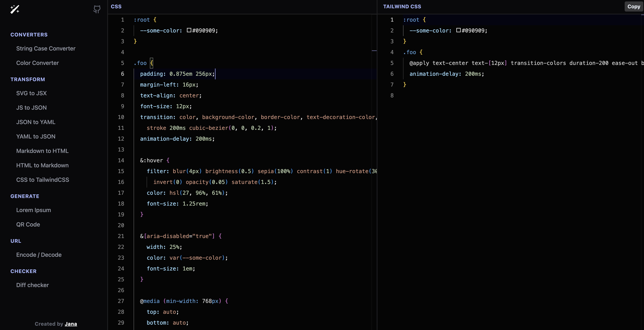Select CSS to TailwindCSS tool
644x330 pixels.
42,180
